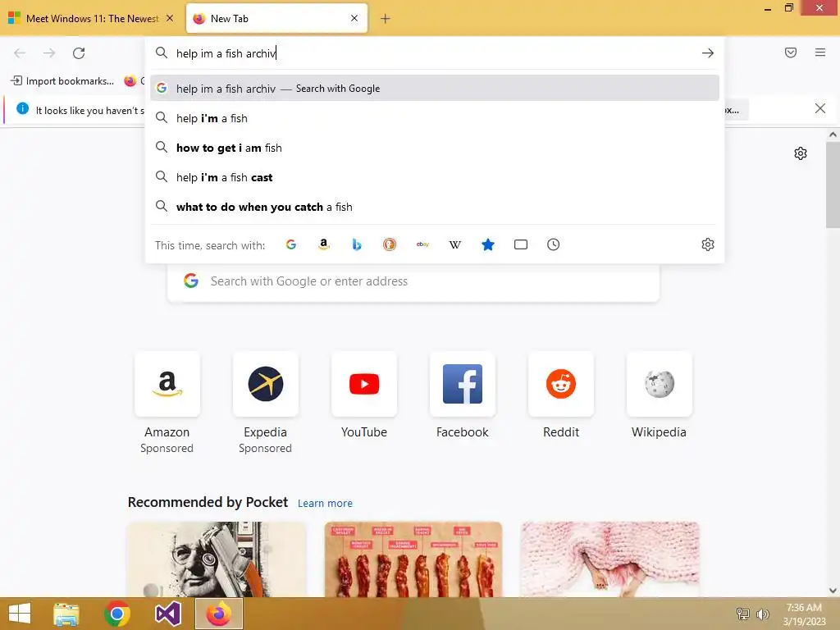Click scrollbar up arrow

pos(833,135)
